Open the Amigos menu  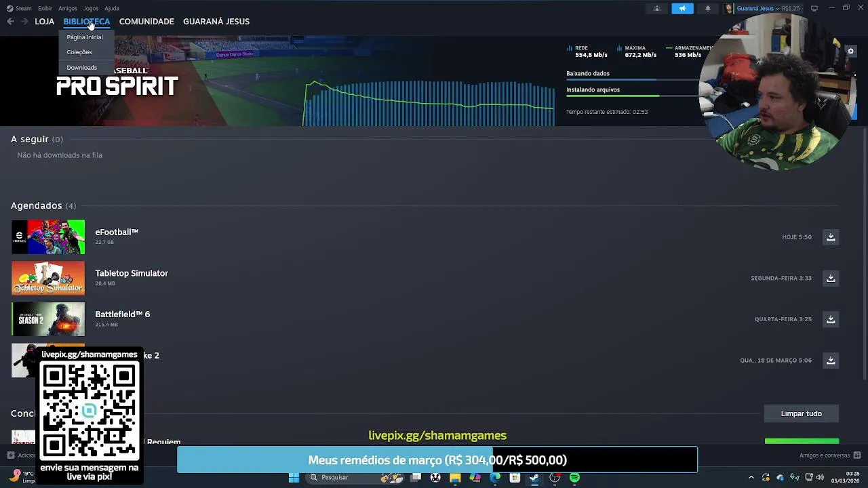pyautogui.click(x=68, y=8)
